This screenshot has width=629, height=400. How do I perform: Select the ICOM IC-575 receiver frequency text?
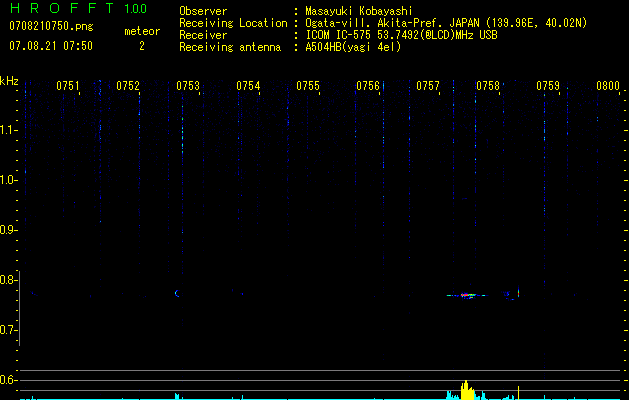(401, 35)
